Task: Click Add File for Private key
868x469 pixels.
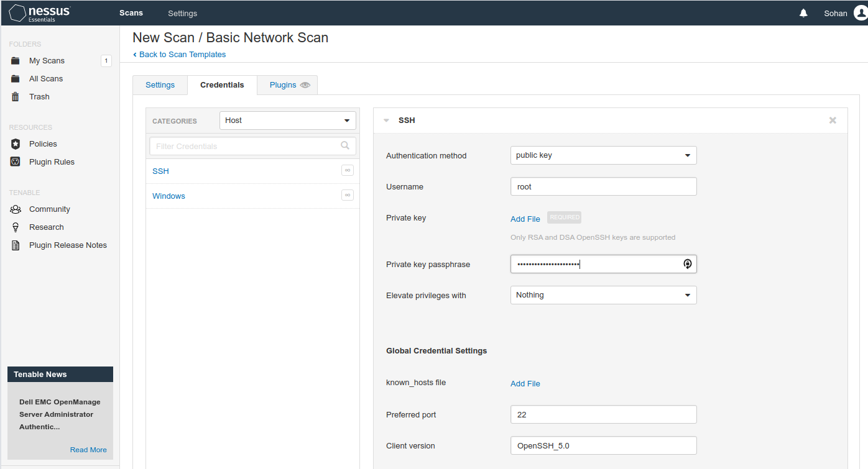Action: tap(525, 219)
